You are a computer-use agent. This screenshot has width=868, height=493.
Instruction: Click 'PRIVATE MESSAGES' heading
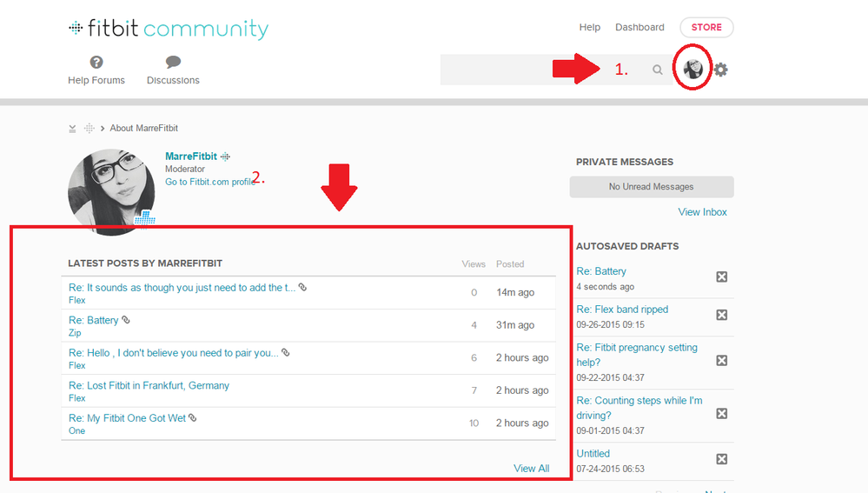pyautogui.click(x=625, y=163)
